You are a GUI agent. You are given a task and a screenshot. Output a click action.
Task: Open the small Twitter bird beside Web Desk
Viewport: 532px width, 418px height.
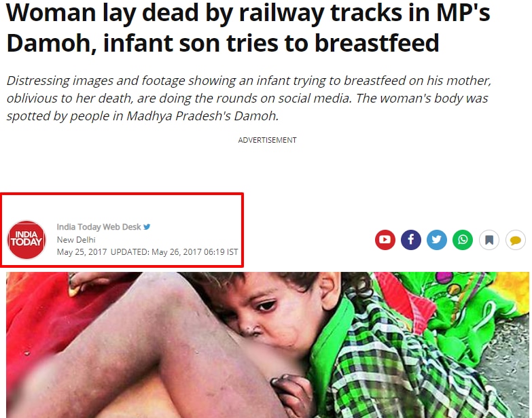[147, 226]
